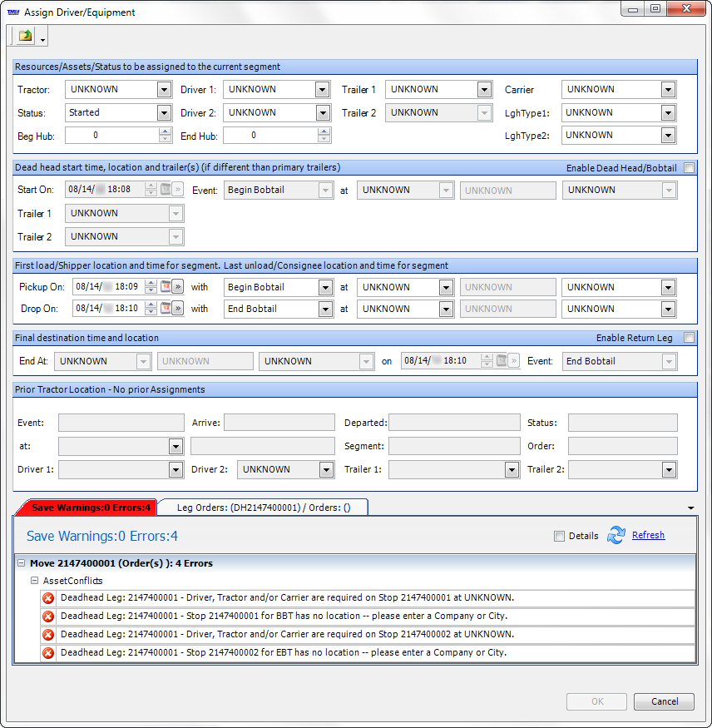The width and height of the screenshot is (712, 728).
Task: Increase the Beg Hub value with up arrow
Action: [165, 131]
